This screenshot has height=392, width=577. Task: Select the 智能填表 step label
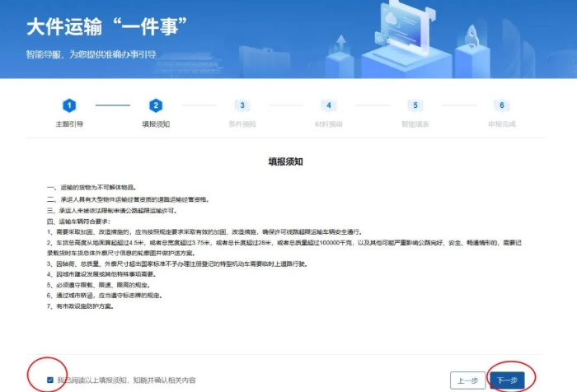[415, 124]
